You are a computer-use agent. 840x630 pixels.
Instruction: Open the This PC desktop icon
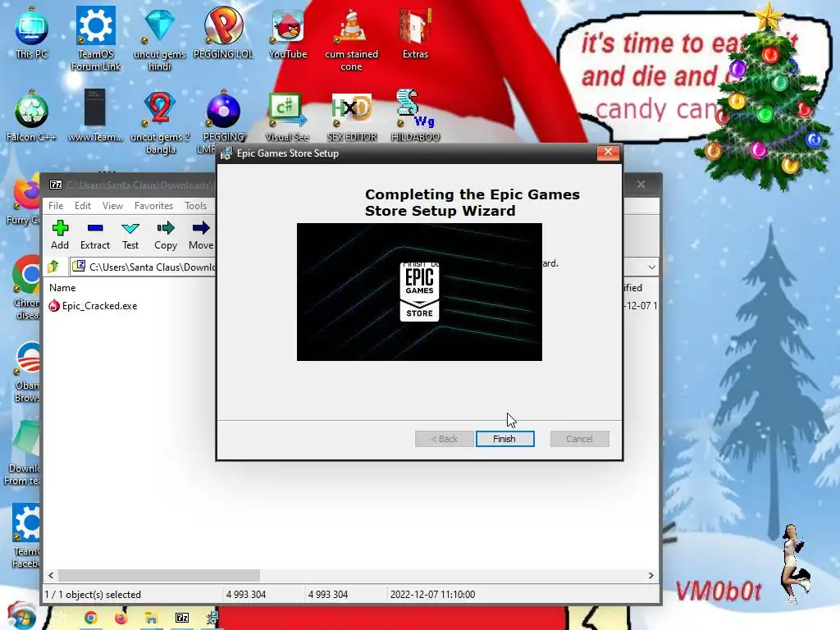(31, 33)
